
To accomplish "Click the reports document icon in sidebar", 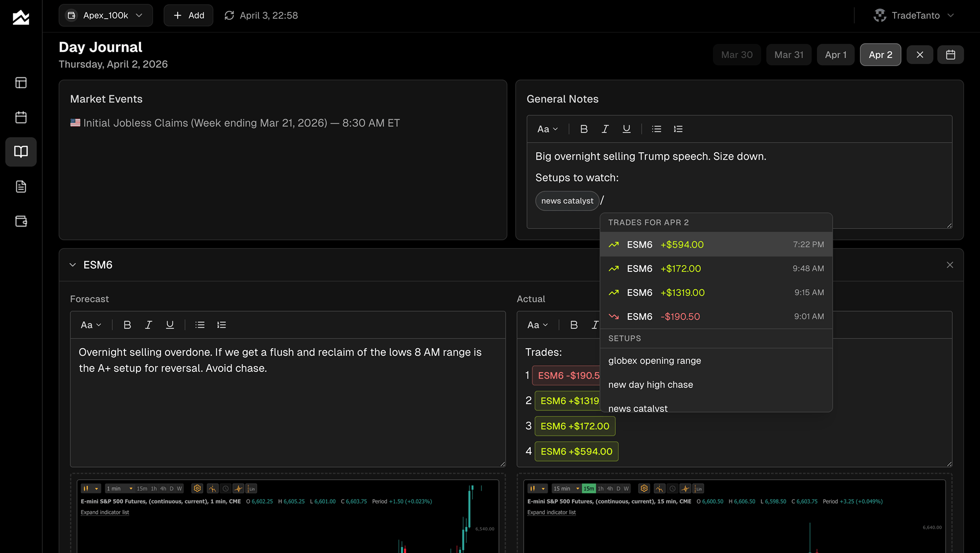I will pos(21,187).
